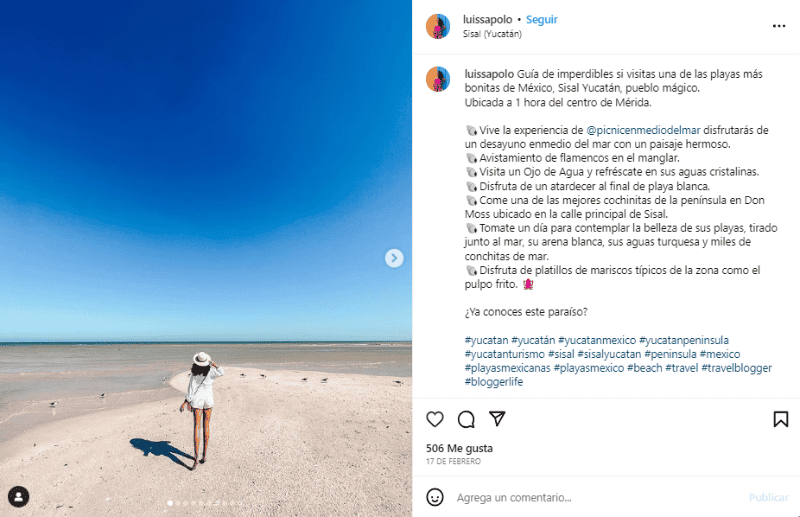
Task: Save the post with the bookmark icon
Action: point(781,419)
